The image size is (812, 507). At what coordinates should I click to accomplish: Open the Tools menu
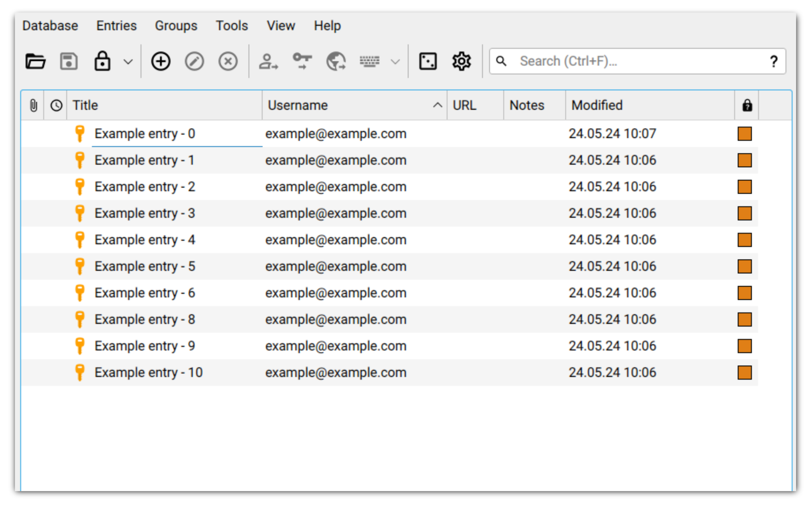tap(232, 25)
